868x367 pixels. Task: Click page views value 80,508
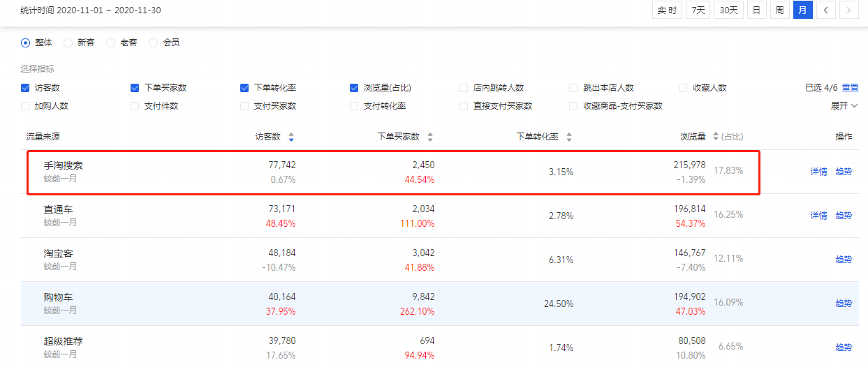[691, 341]
